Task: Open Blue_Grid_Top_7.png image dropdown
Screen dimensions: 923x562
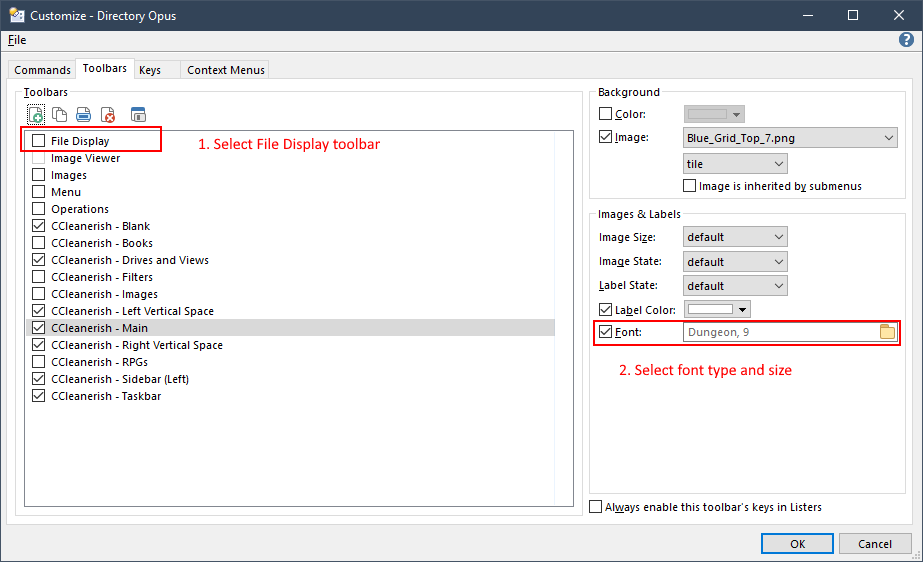Action: pos(790,138)
